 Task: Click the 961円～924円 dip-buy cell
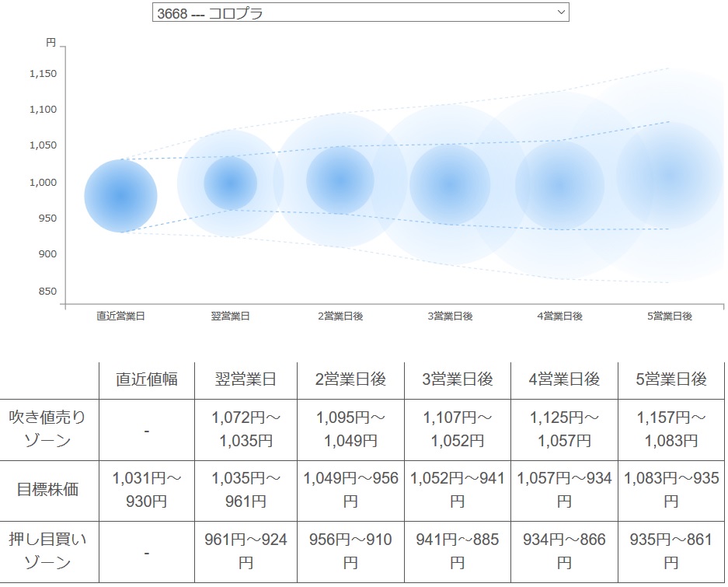246,551
